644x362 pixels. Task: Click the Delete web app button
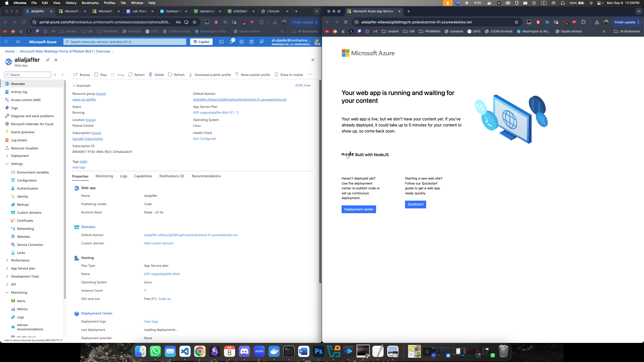[x=156, y=75]
